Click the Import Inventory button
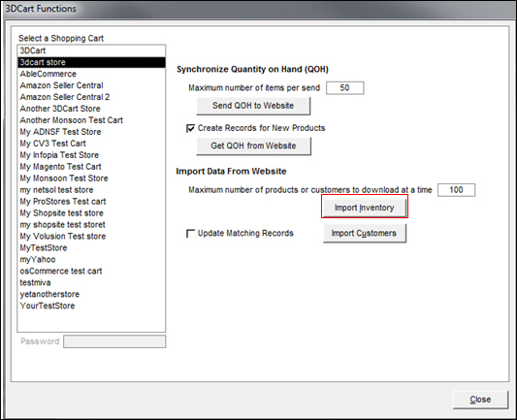 coord(365,208)
